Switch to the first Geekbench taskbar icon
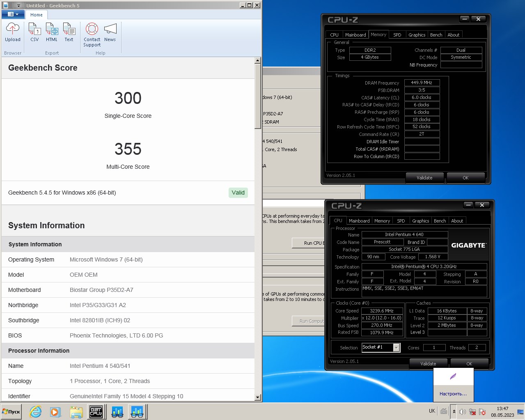Viewport: 525px width, 420px height. coord(117,412)
